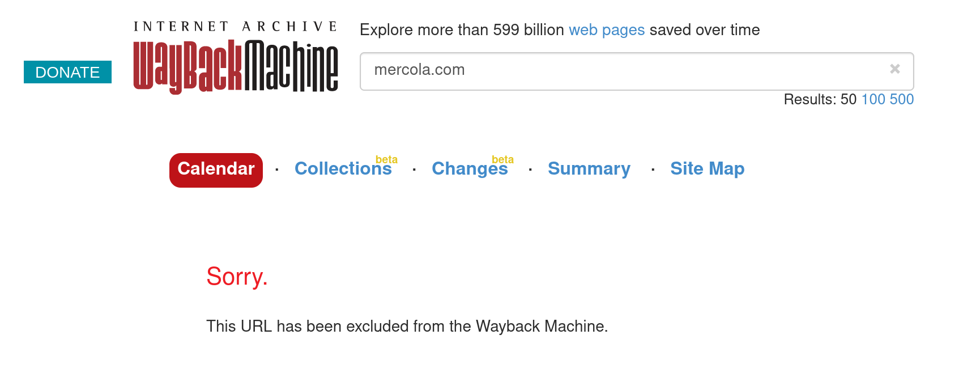Click the "Explore more than 599 billion" text

(462, 30)
